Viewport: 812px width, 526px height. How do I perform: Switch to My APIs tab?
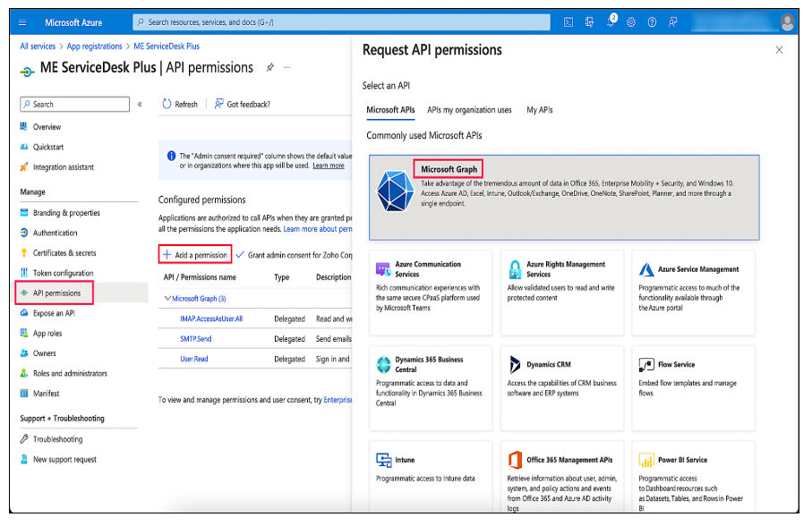coord(539,110)
